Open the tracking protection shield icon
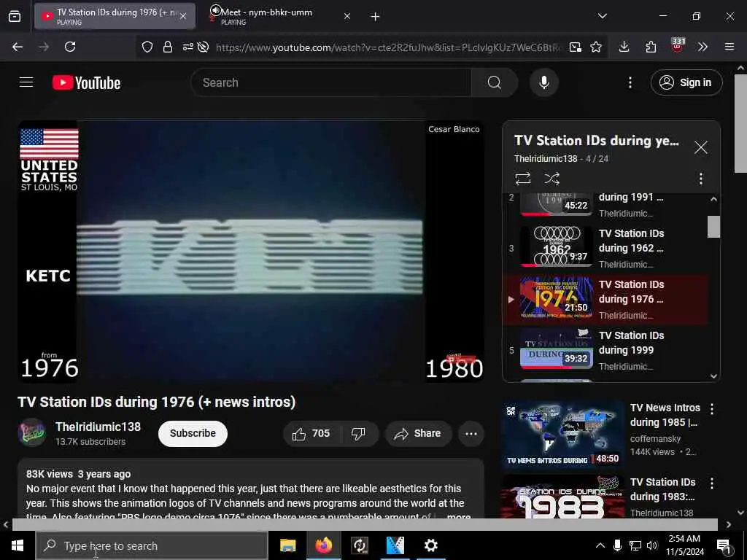747x560 pixels. (x=147, y=47)
